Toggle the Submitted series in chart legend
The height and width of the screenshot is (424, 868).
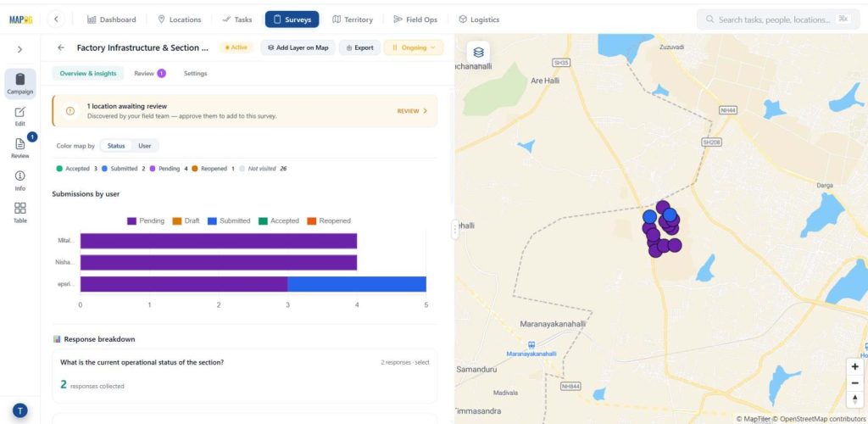click(229, 220)
